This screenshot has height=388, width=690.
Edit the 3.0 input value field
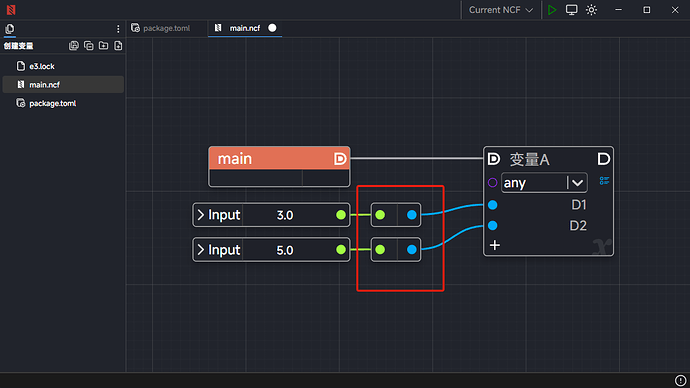tap(285, 215)
